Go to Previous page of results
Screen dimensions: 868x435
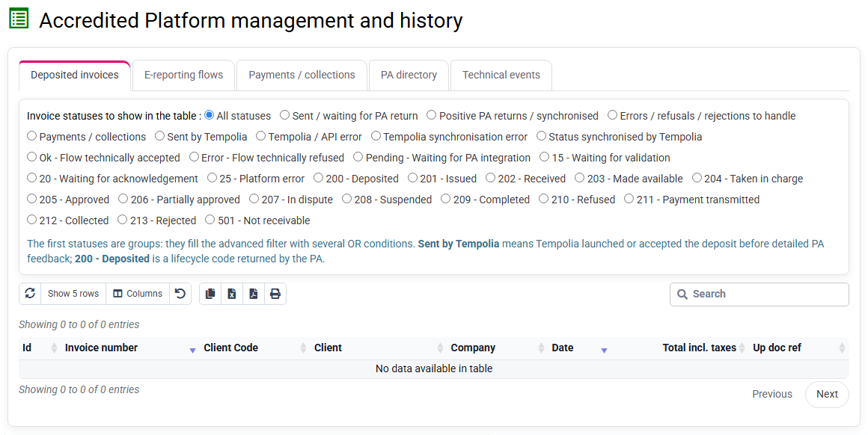click(771, 394)
